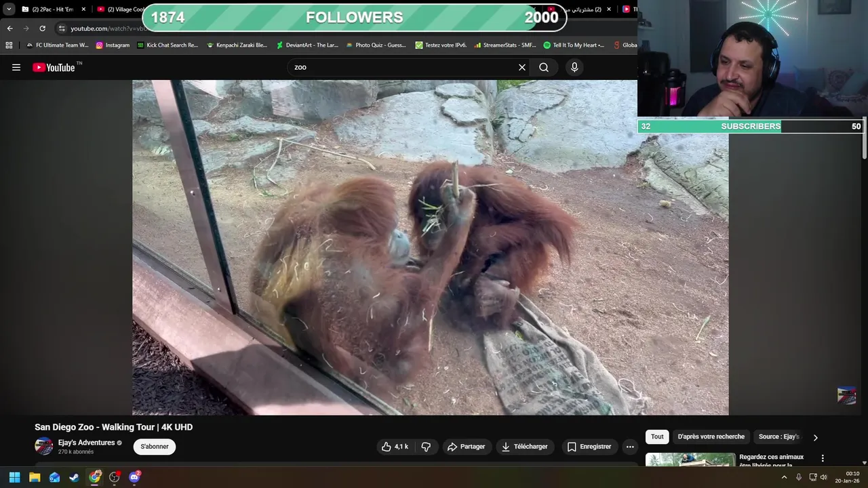Like the video (4,1 k)
Screen dimensions: 868x488
[395, 447]
